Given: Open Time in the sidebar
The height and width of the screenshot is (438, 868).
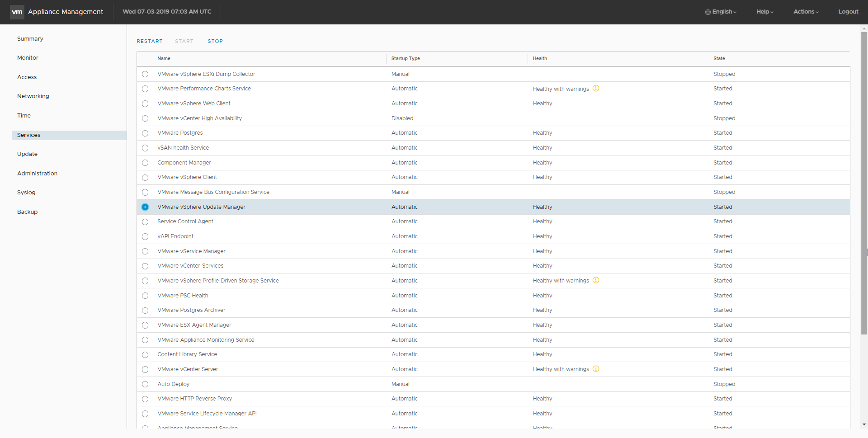Looking at the screenshot, I should click(x=24, y=116).
